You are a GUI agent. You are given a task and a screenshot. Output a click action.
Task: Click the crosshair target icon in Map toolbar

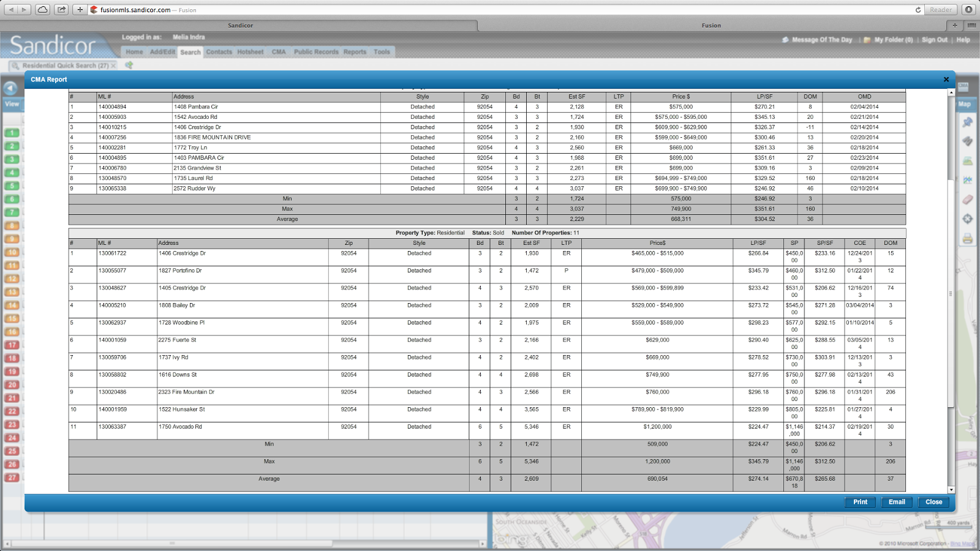pos(968,219)
